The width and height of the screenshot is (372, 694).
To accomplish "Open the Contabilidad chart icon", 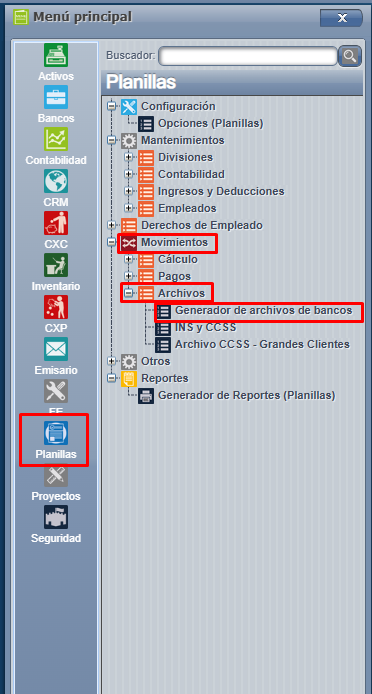I will tap(56, 139).
